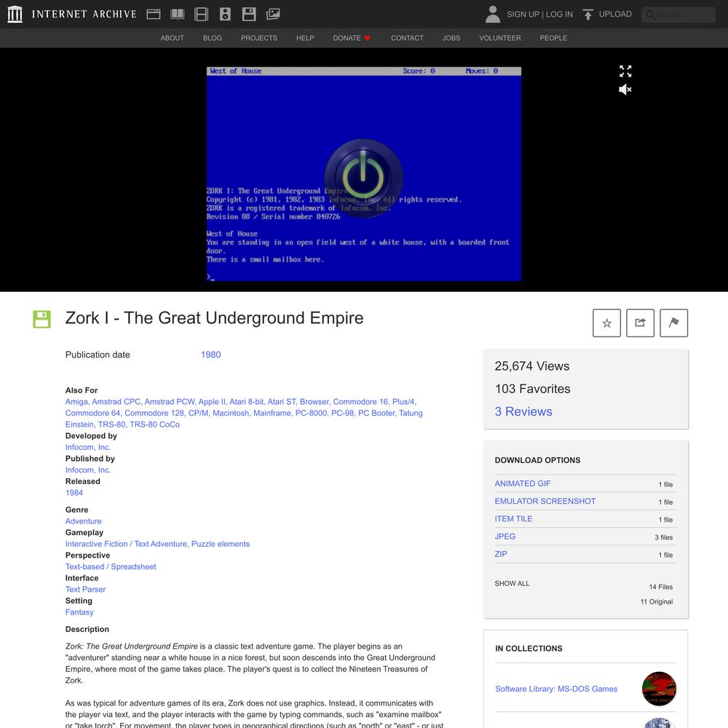
Task: Open the PEOPLE menu item
Action: [553, 38]
